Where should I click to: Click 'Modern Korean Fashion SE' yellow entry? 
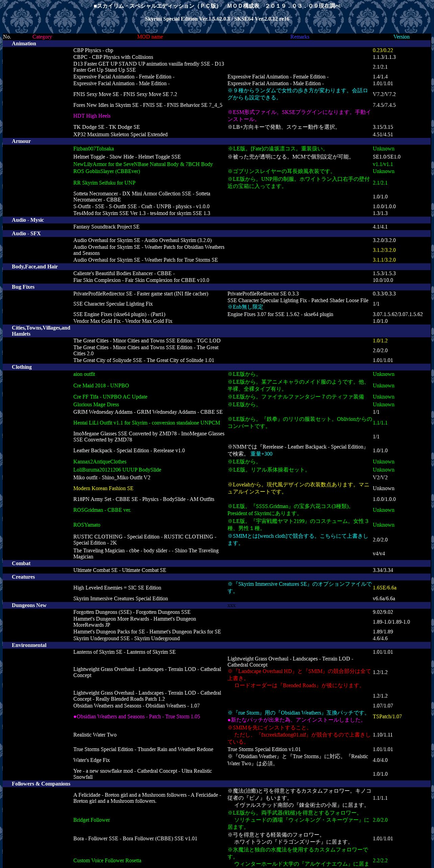(x=103, y=488)
